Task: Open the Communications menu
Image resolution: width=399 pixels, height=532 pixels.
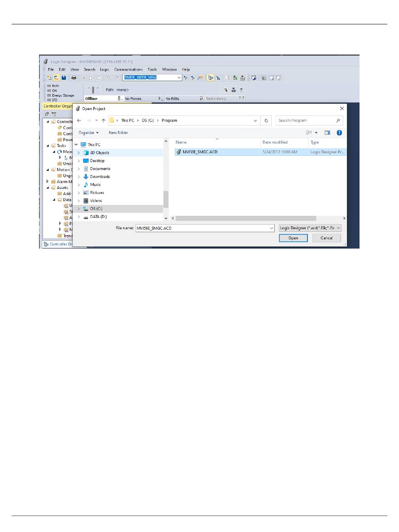Action: click(x=129, y=70)
